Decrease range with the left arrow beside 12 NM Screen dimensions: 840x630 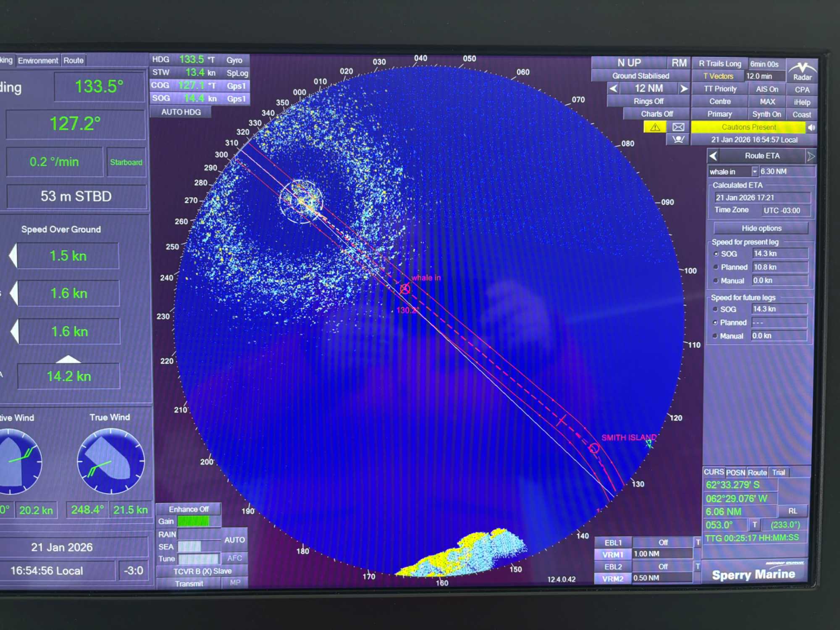pyautogui.click(x=614, y=89)
